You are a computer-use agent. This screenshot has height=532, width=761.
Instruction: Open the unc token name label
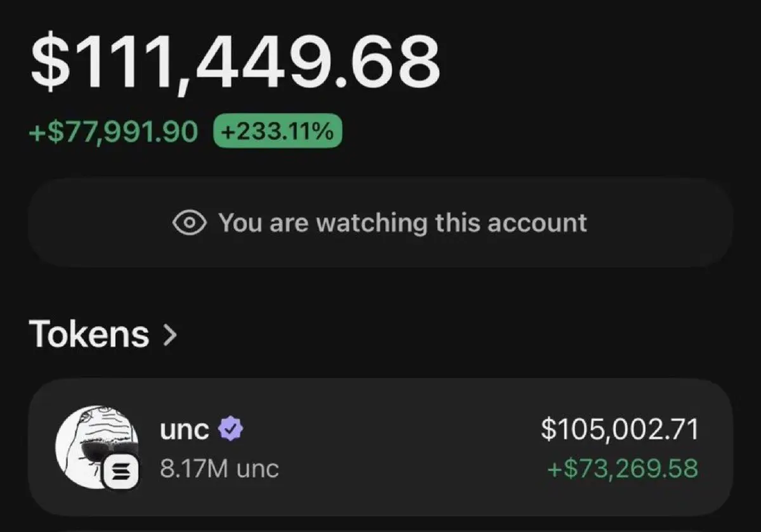[185, 430]
